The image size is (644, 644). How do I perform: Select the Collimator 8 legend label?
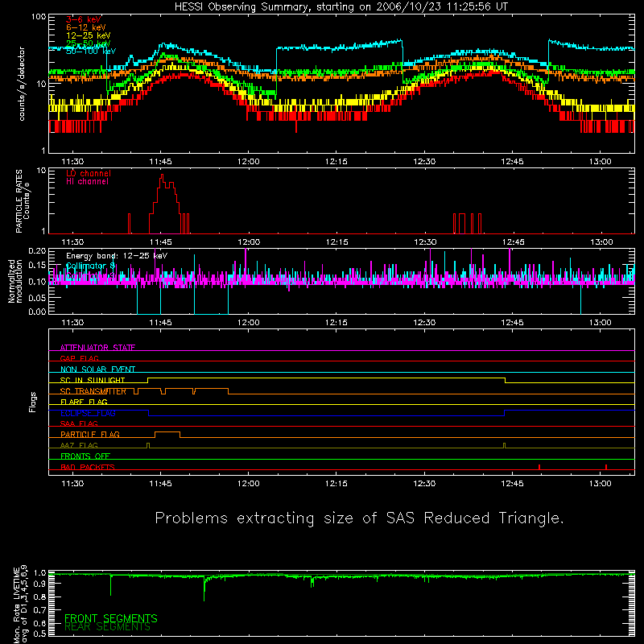90,266
